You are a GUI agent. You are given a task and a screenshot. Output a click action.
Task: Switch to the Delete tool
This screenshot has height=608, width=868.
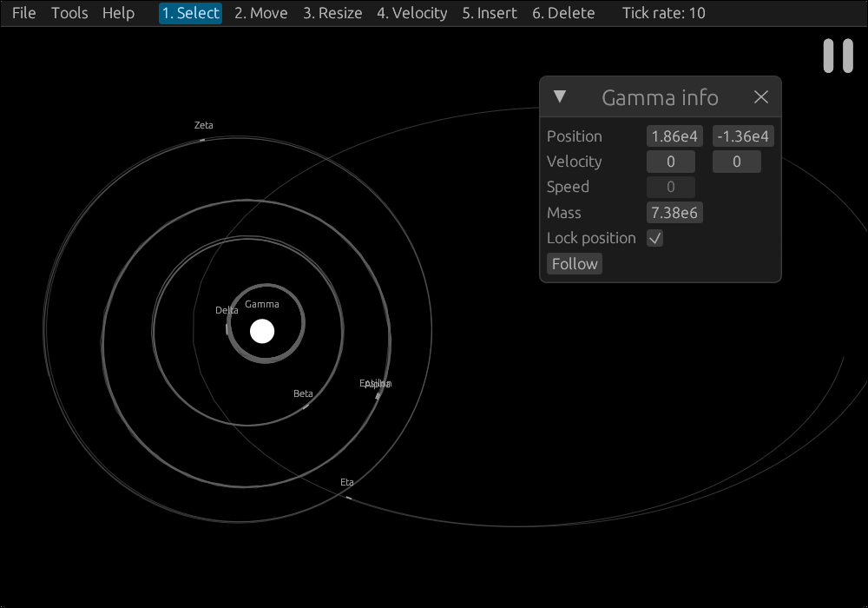click(563, 13)
